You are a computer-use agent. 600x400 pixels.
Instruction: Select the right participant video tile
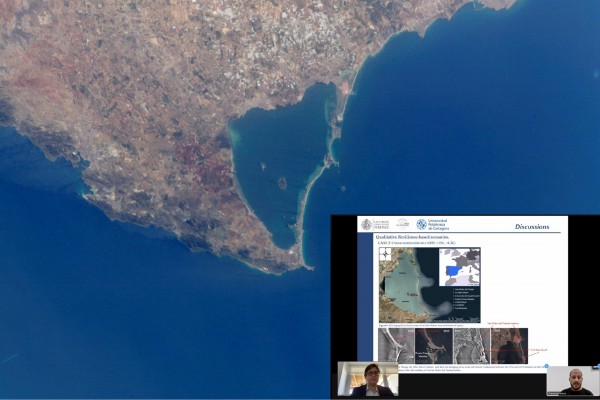[573, 381]
